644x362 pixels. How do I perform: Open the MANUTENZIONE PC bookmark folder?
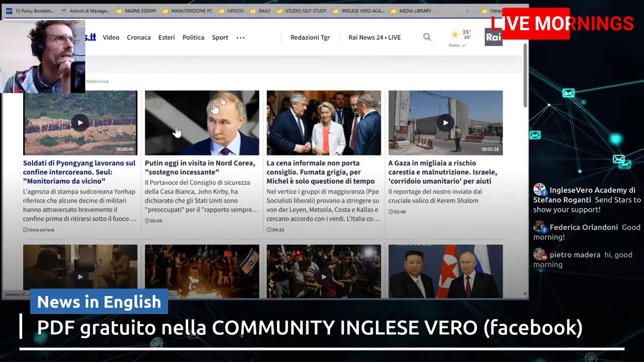[187, 11]
